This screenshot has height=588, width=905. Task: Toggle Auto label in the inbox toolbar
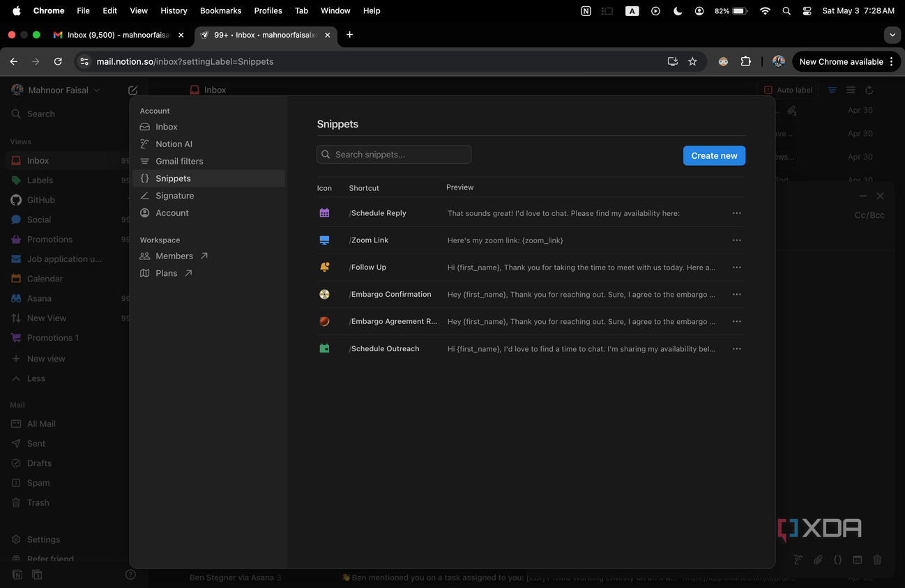click(788, 90)
